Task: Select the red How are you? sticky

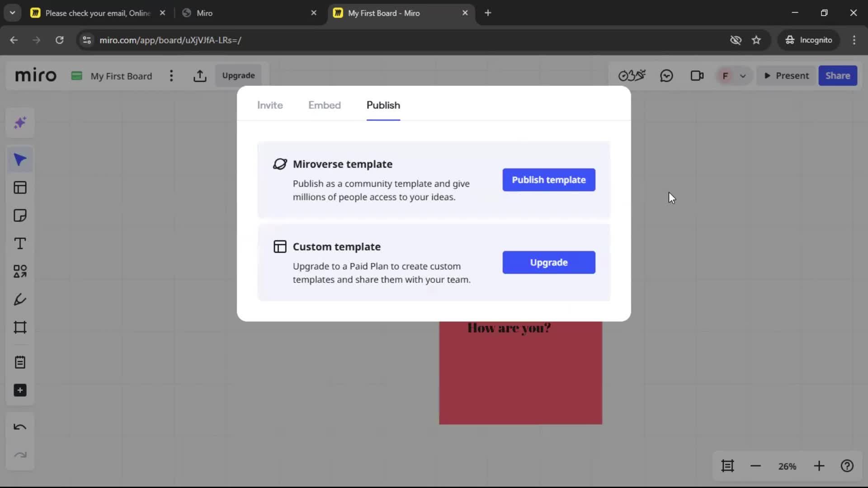Action: click(520, 373)
